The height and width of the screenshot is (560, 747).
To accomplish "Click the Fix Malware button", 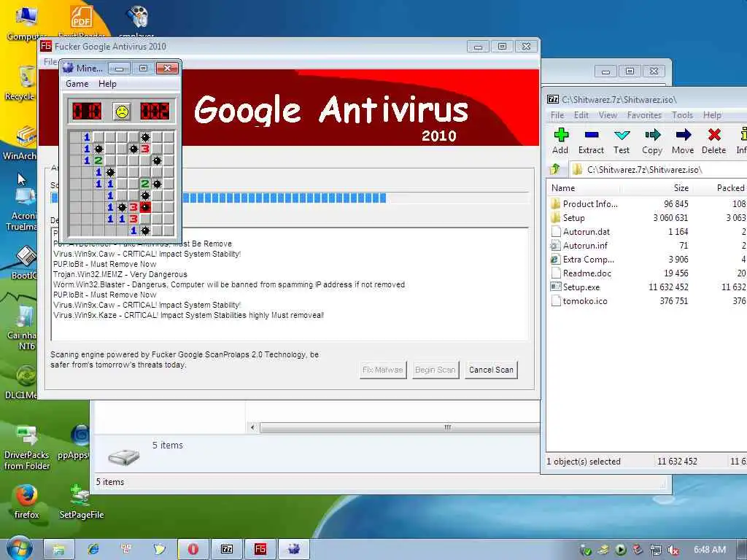I will click(x=382, y=370).
